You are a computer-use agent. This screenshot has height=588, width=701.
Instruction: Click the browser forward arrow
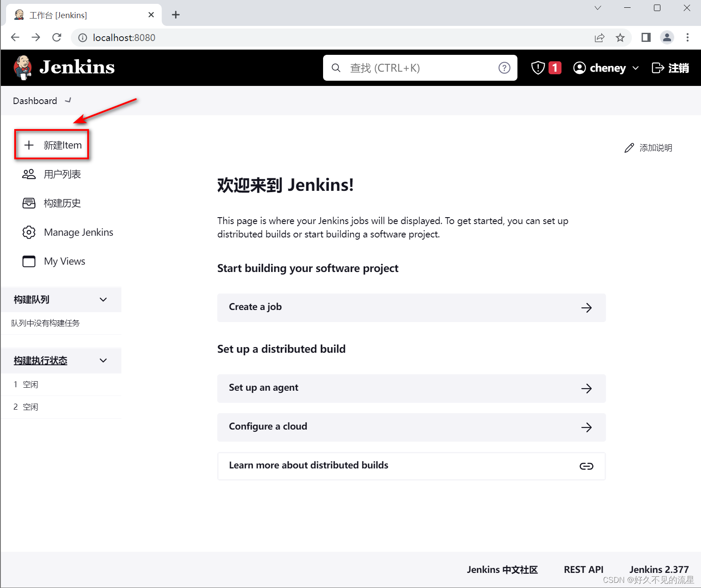[36, 38]
